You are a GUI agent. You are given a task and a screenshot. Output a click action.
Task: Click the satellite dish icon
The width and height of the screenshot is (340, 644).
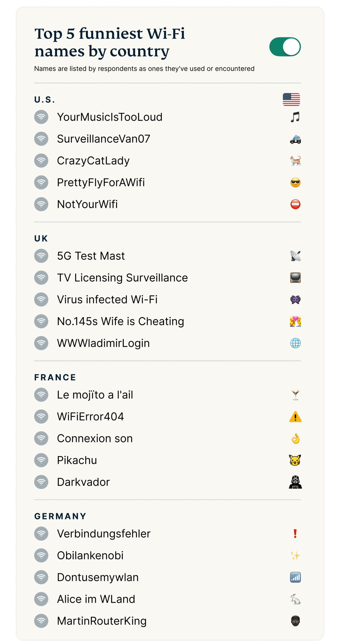295,256
